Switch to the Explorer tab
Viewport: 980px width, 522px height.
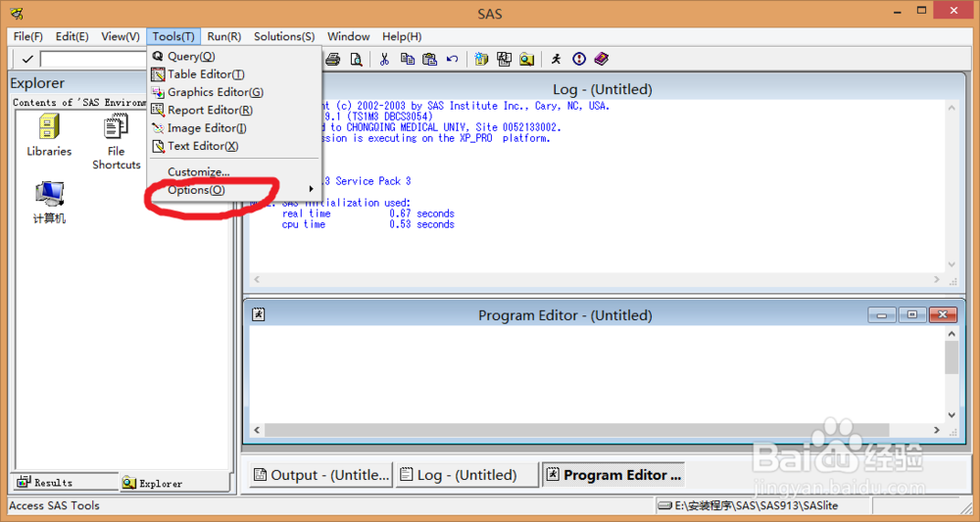click(x=175, y=483)
